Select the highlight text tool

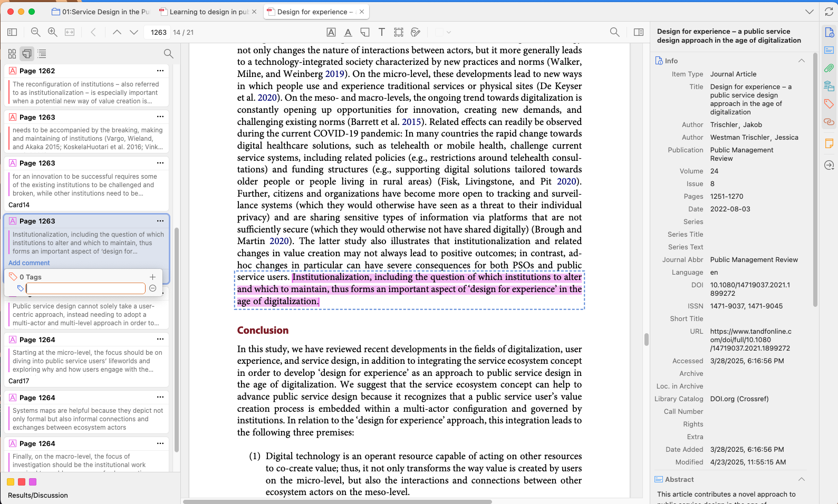click(x=331, y=32)
